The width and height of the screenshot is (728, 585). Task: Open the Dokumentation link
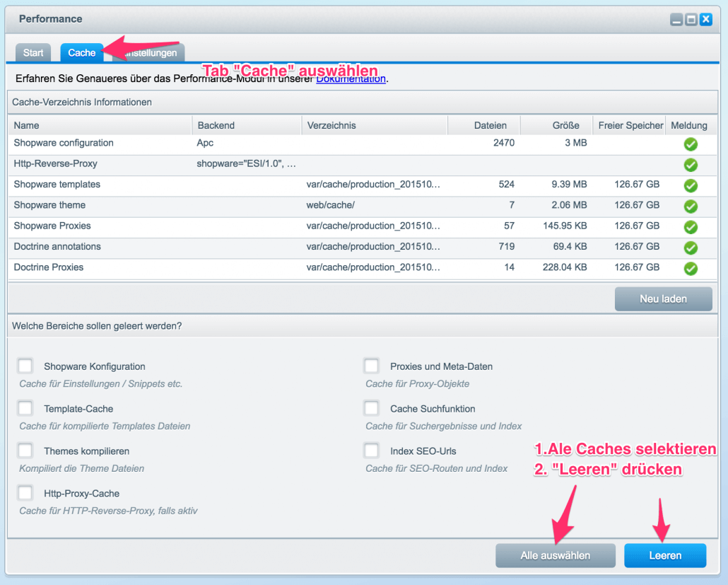(x=351, y=79)
